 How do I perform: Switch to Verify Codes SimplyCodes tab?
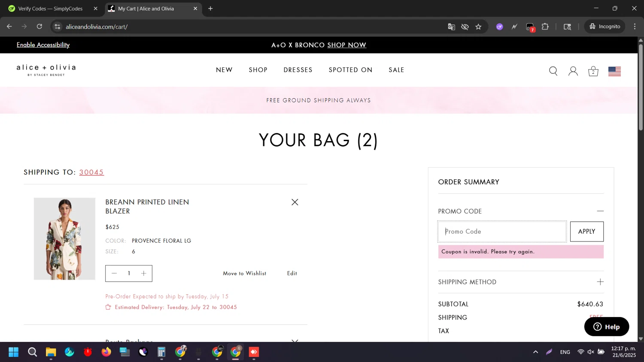point(50,9)
